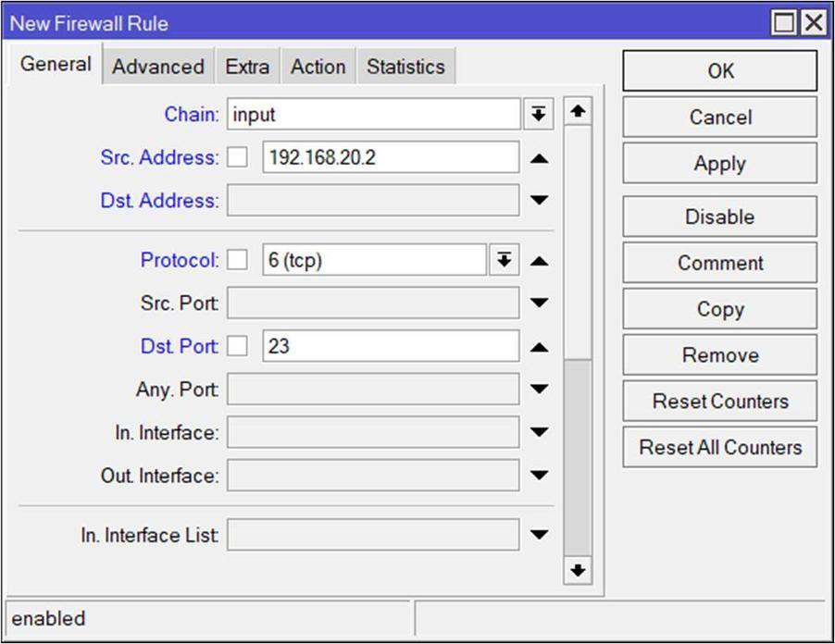
Task: Click the vertical scrollbar thumb
Action: pyautogui.click(x=577, y=241)
